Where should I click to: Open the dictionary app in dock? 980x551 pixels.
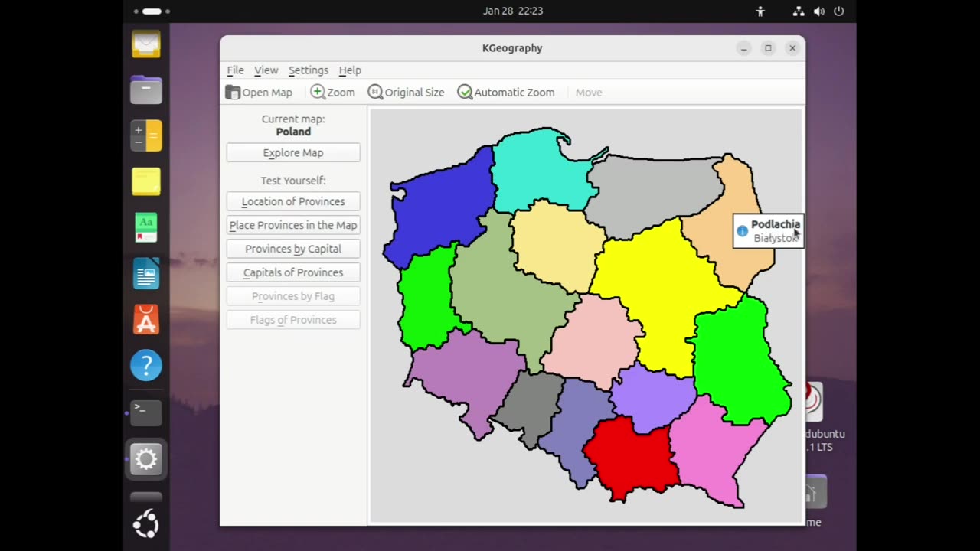tap(146, 227)
